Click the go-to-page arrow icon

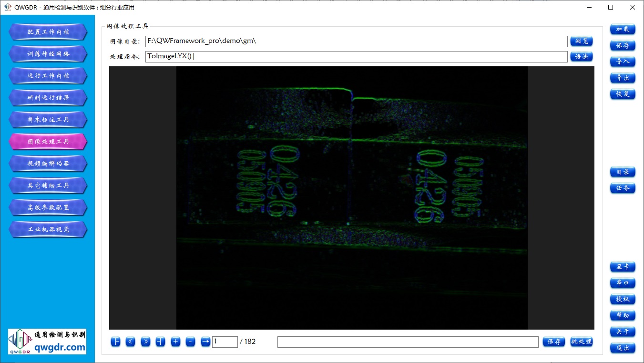tap(205, 342)
